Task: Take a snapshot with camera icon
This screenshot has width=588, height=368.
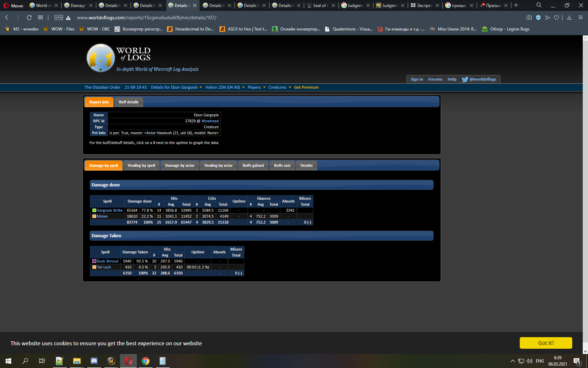Action: coord(529,18)
